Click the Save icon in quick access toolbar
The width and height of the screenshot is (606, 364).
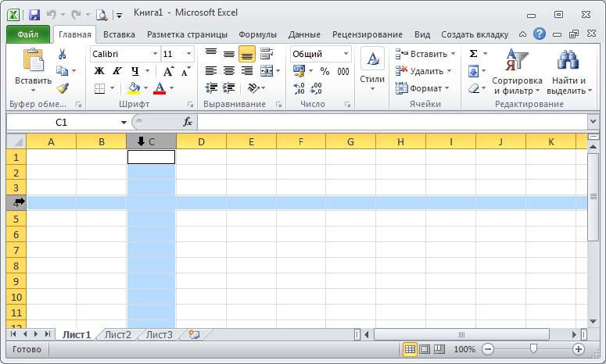pos(34,14)
